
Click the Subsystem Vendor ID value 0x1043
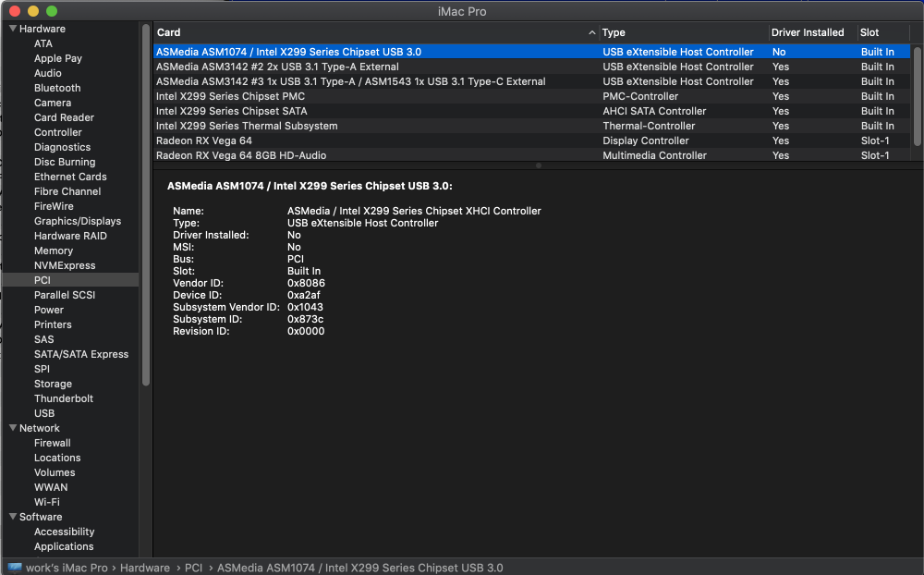(x=305, y=307)
